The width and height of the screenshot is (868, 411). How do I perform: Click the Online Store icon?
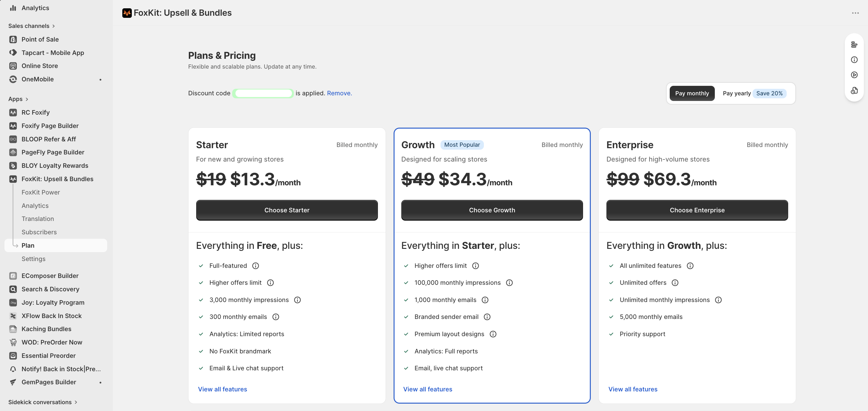13,66
